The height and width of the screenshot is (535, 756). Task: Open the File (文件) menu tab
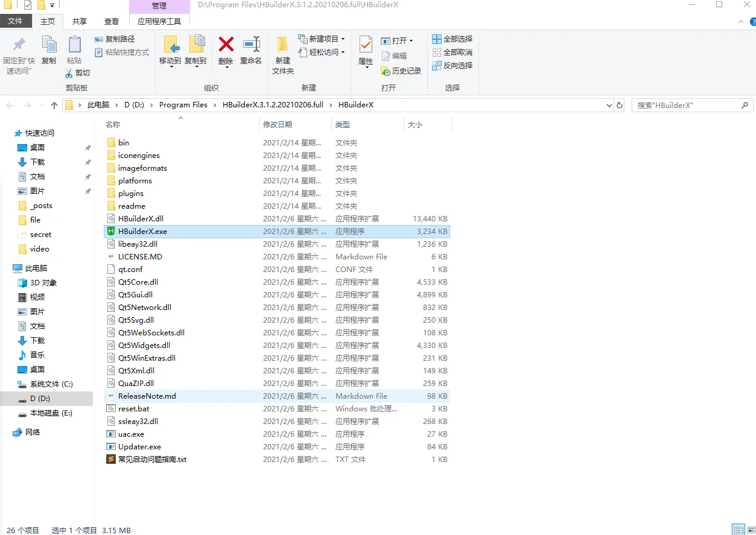point(15,21)
